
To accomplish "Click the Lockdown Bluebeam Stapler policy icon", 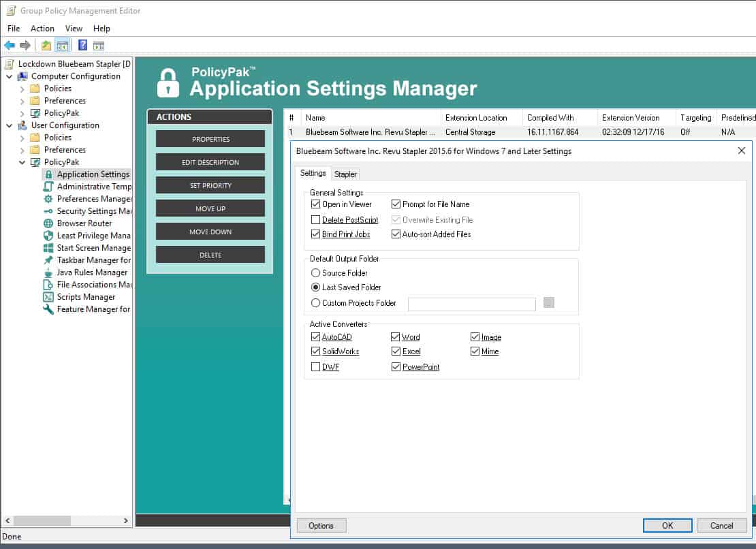I will 9,63.
